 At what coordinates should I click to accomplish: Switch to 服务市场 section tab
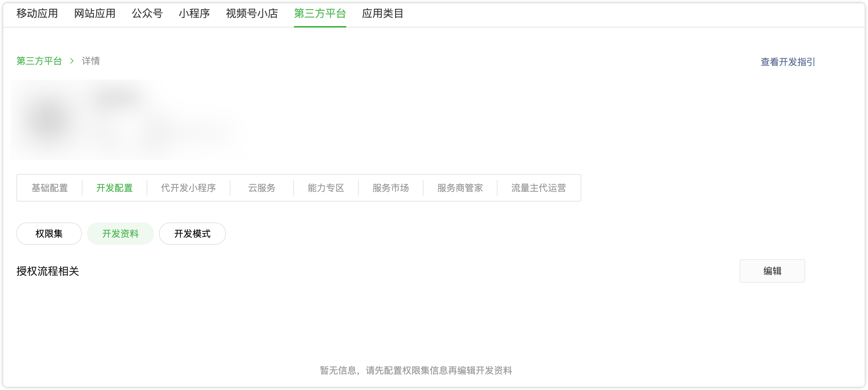pyautogui.click(x=390, y=188)
